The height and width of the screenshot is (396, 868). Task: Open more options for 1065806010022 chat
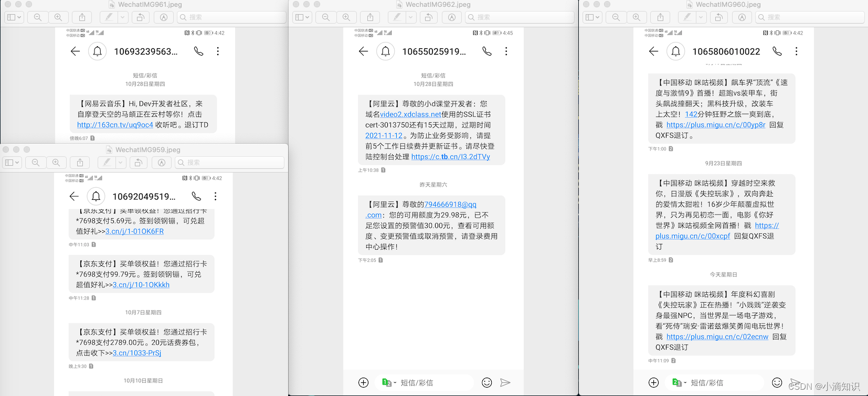click(796, 51)
